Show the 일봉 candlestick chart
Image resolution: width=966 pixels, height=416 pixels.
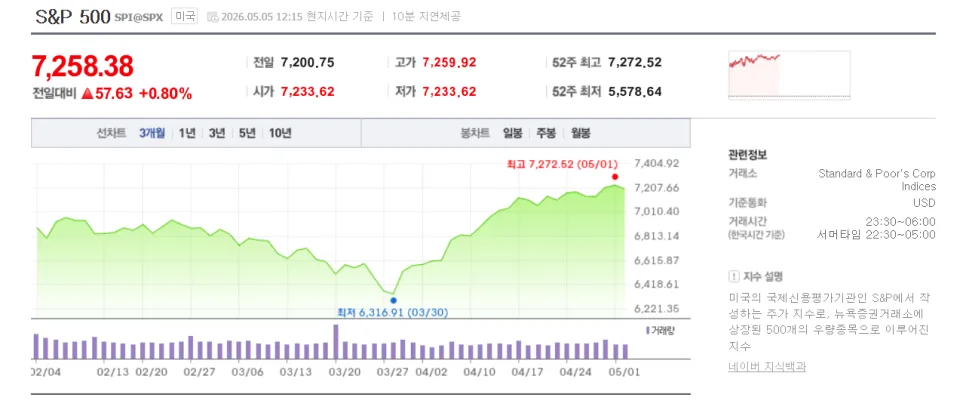(x=513, y=133)
